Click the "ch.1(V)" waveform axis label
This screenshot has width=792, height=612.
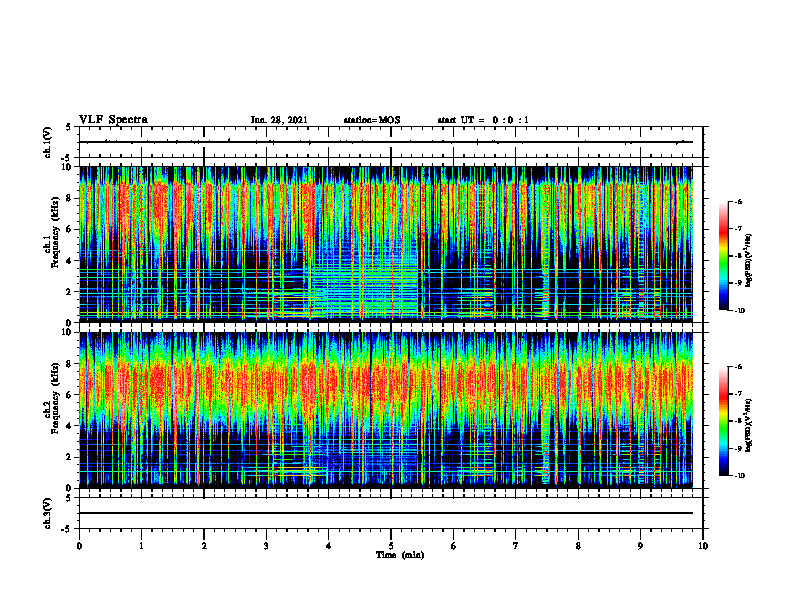pos(48,142)
